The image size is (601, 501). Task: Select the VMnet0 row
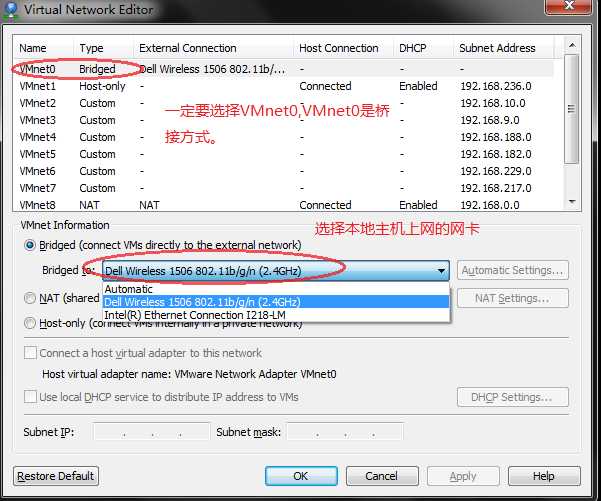click(x=284, y=69)
